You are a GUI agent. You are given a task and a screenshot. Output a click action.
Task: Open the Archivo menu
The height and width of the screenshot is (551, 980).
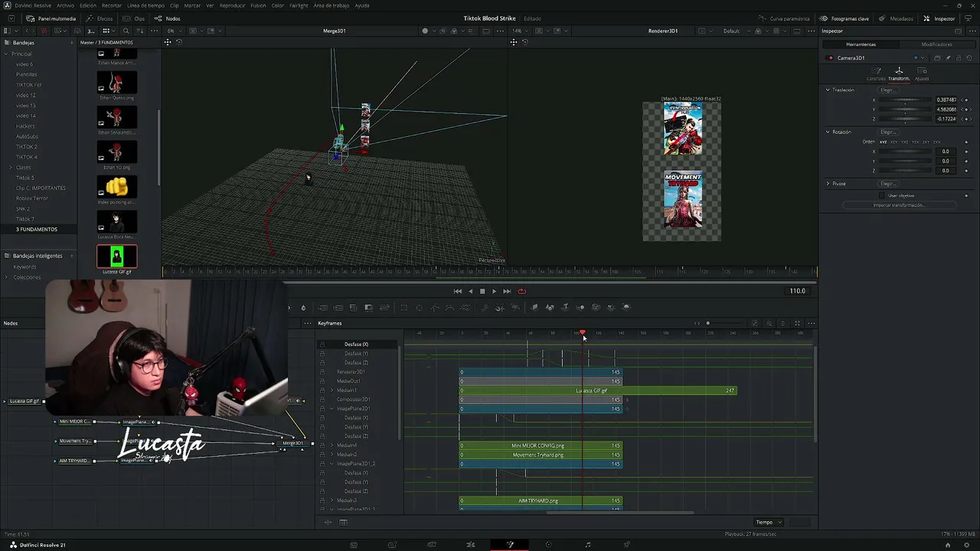pyautogui.click(x=65, y=5)
